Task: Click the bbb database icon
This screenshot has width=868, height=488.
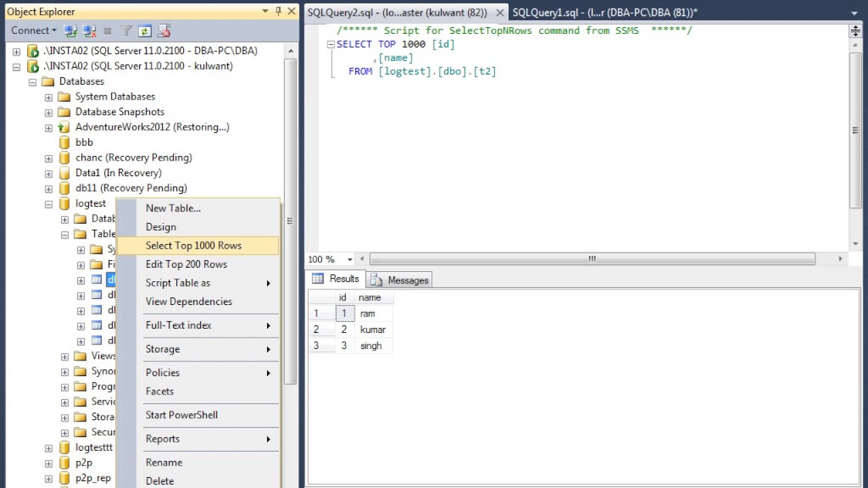Action: [x=64, y=142]
